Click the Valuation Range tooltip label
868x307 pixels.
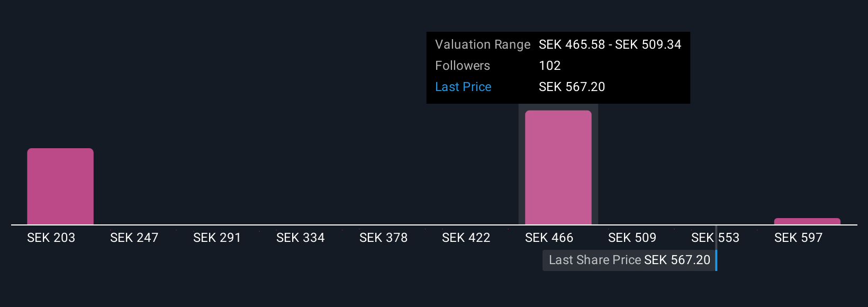[x=483, y=44]
